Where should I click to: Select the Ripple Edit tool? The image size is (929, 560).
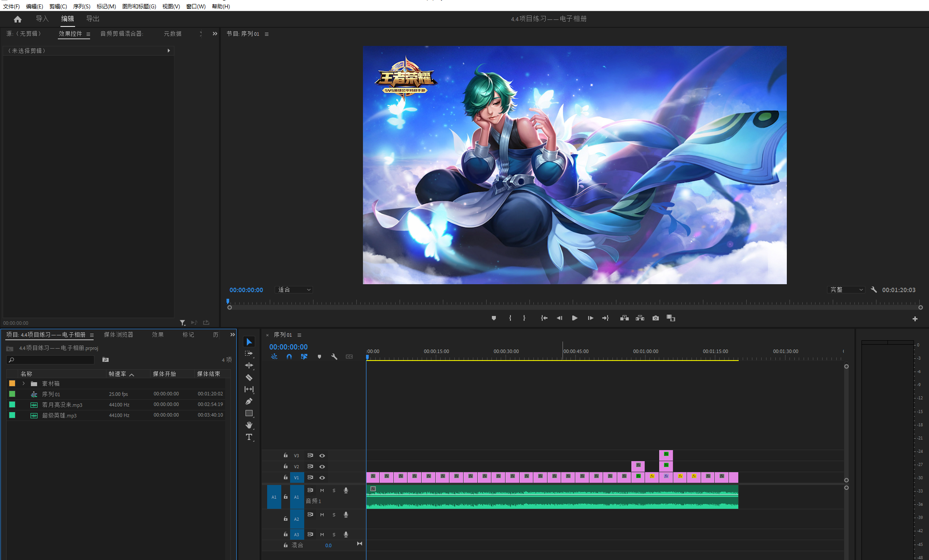pos(249,365)
